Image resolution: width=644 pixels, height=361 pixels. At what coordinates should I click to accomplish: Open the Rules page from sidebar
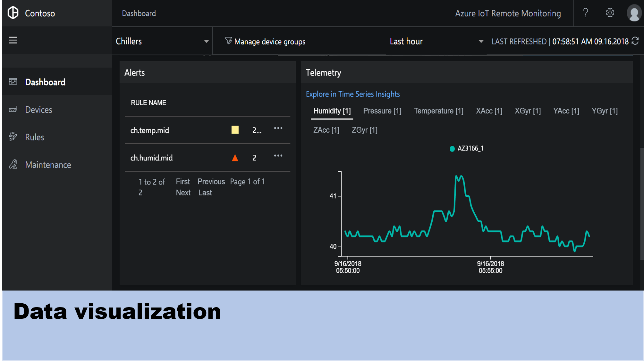tap(34, 137)
